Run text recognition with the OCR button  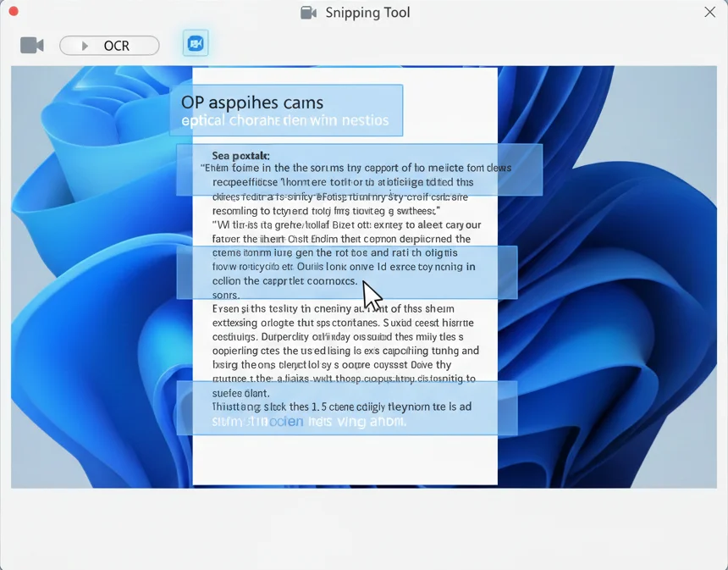pyautogui.click(x=109, y=44)
